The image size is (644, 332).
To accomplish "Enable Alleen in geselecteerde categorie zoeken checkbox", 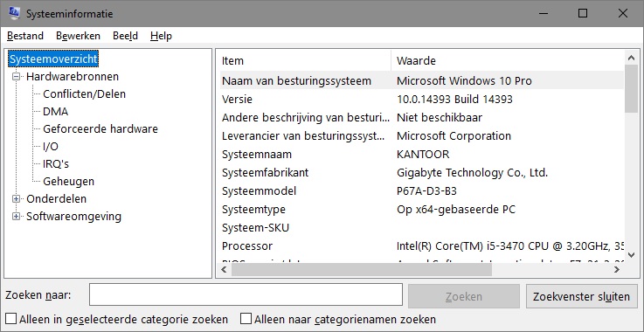I will (11, 319).
